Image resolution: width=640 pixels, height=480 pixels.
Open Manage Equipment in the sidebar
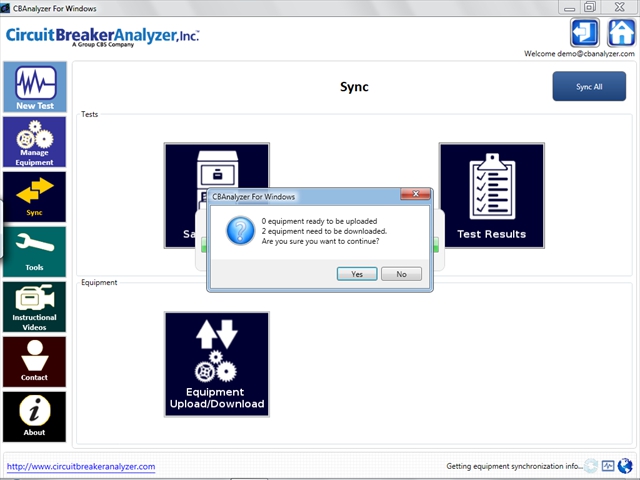[35, 142]
